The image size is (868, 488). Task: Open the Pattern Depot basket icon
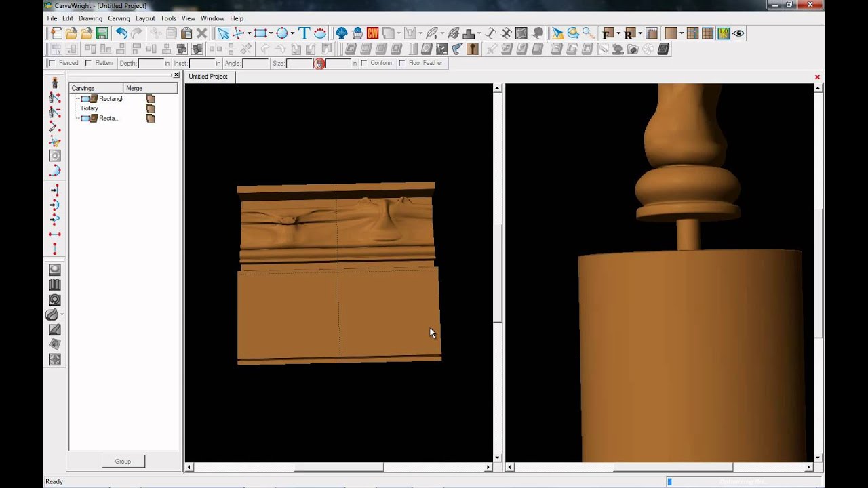point(357,33)
